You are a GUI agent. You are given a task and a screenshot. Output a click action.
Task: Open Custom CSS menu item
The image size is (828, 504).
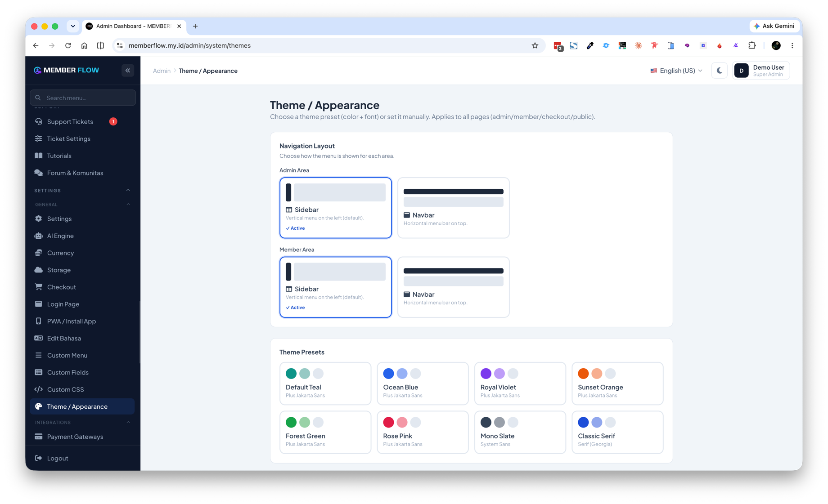[x=82, y=389]
